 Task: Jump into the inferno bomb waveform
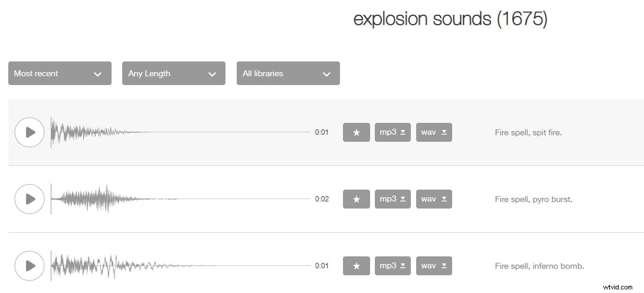tap(181, 266)
